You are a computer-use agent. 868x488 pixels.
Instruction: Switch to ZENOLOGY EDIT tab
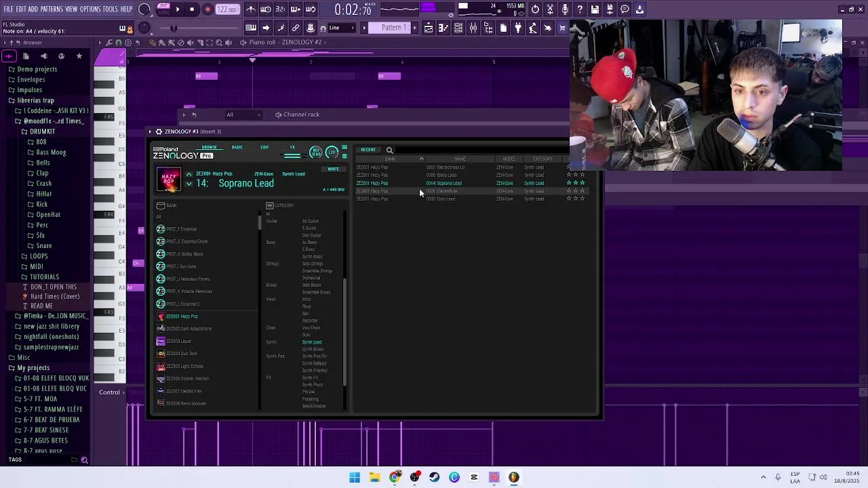264,147
